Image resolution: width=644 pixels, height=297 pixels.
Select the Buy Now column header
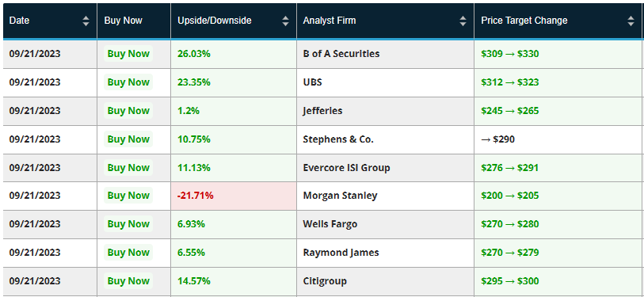click(x=134, y=21)
